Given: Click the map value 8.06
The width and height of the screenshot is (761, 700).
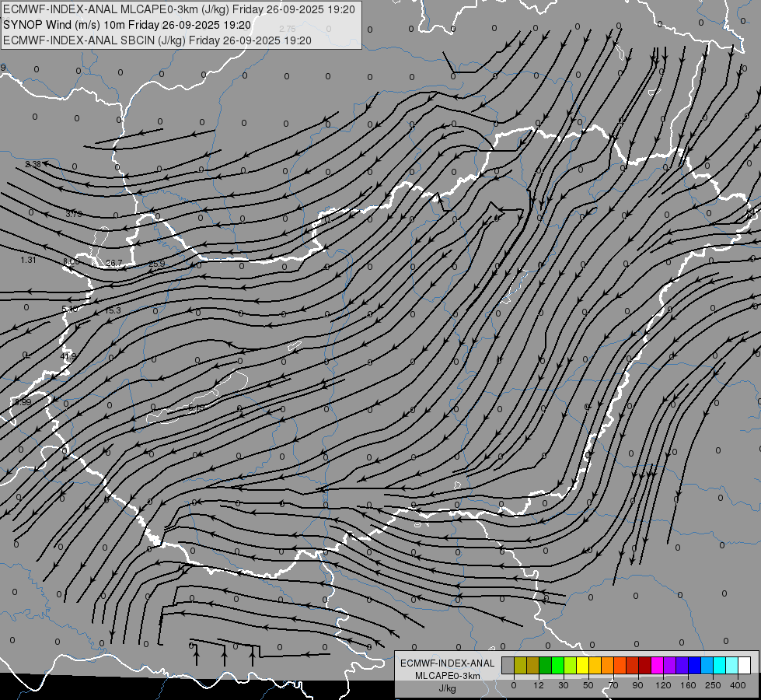Looking at the screenshot, I should pos(71,261).
